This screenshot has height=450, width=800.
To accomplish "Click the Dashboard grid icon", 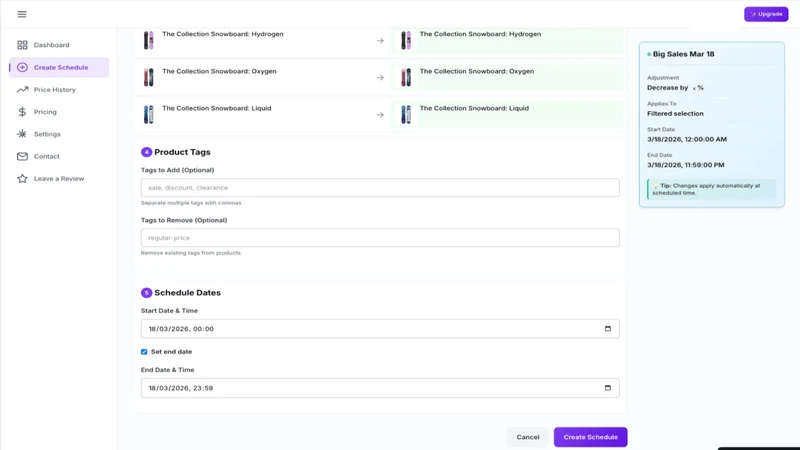I will tap(22, 45).
